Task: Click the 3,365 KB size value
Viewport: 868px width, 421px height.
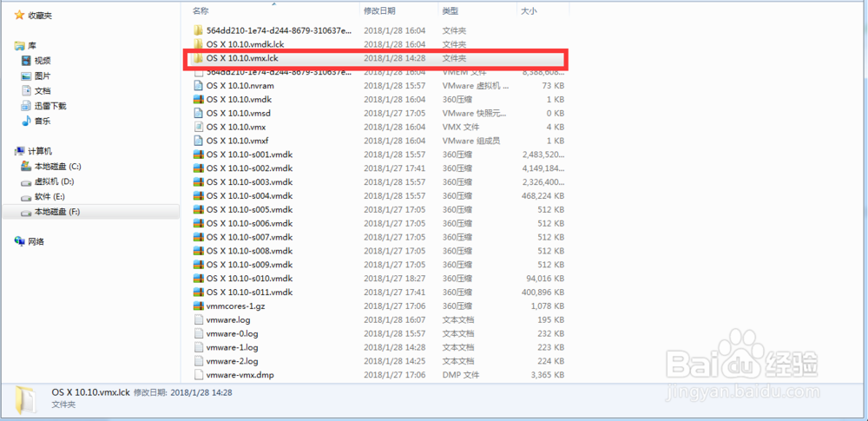Action: tap(548, 375)
